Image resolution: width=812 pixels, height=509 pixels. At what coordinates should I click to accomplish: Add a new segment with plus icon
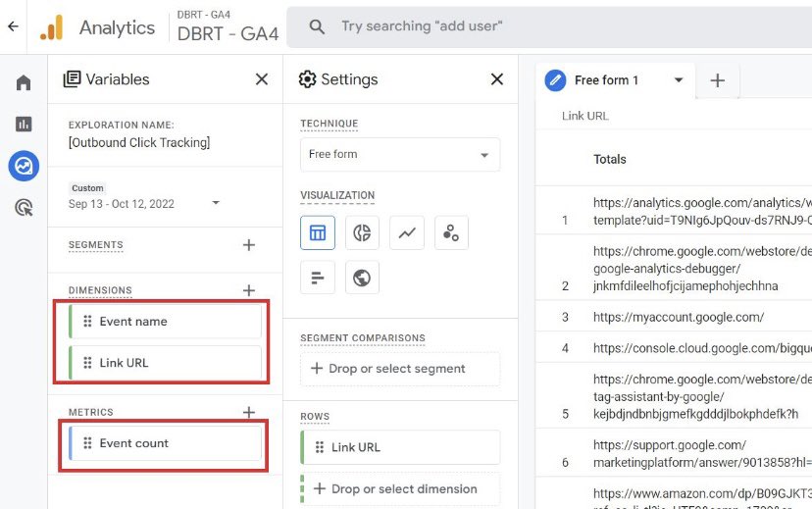click(x=249, y=245)
